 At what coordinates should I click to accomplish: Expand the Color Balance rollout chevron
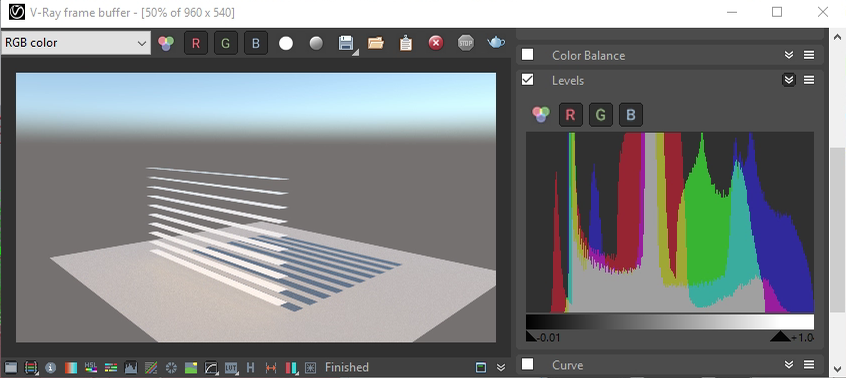tap(789, 55)
